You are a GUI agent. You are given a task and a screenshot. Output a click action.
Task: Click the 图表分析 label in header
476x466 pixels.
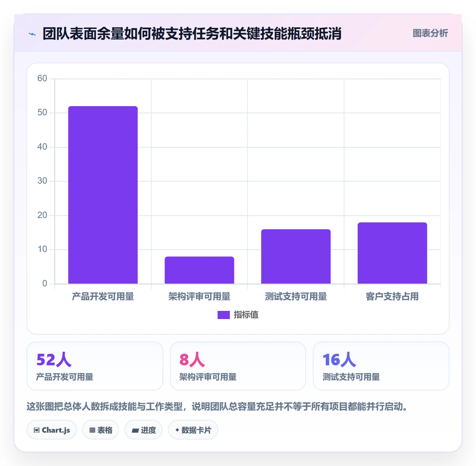pyautogui.click(x=430, y=33)
